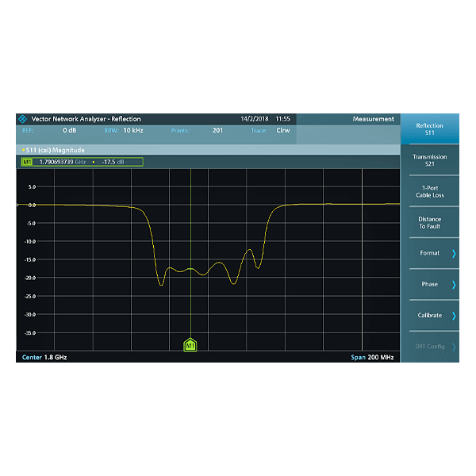476x476 pixels.
Task: Change the Trace Clrw mode
Action: click(x=282, y=130)
